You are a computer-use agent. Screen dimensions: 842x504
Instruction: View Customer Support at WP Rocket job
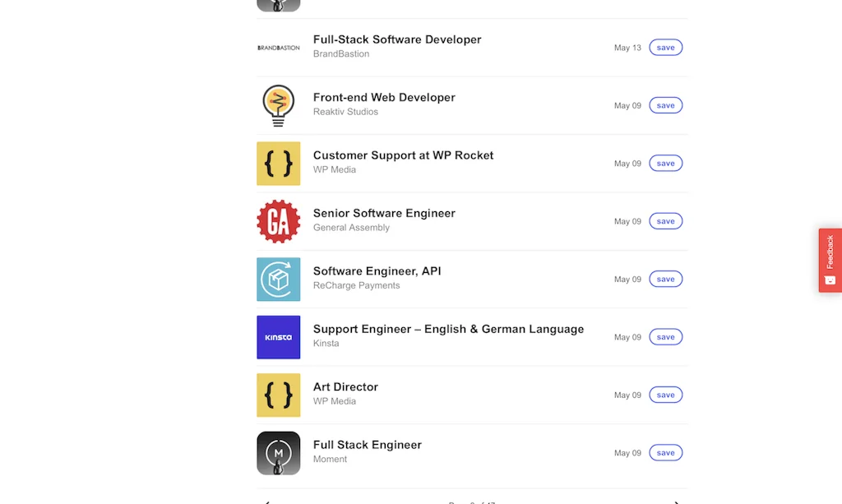click(x=403, y=155)
